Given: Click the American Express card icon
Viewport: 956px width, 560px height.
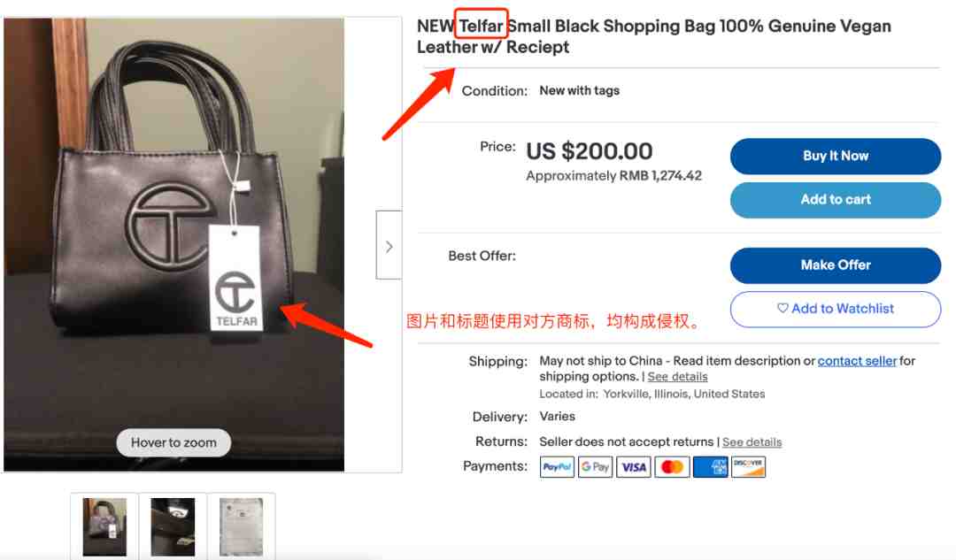Looking at the screenshot, I should (710, 467).
